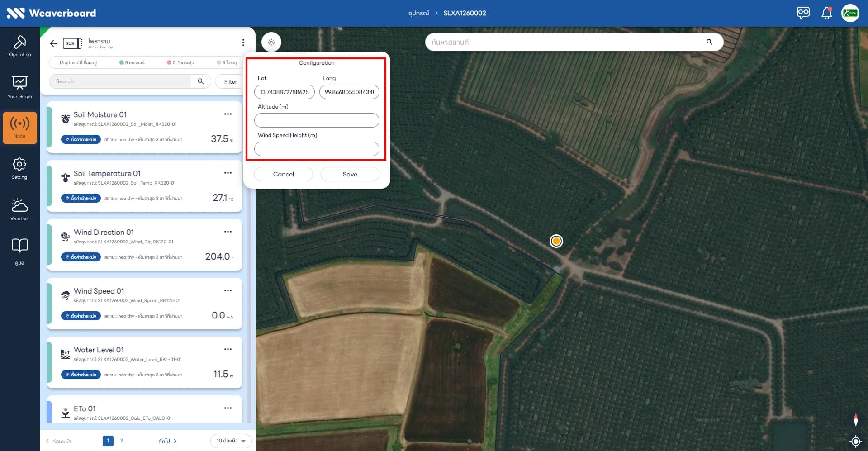Toggle the map configuration gear button

[271, 42]
